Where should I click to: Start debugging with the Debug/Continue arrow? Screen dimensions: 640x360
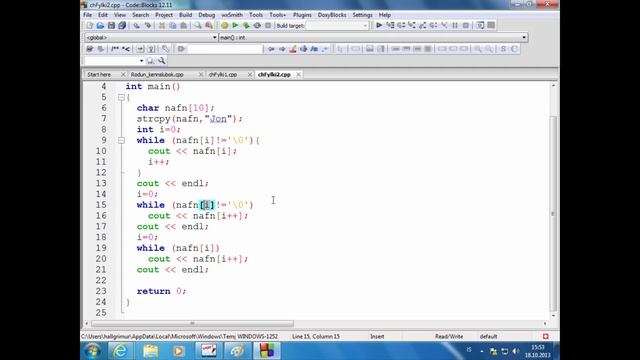[379, 25]
